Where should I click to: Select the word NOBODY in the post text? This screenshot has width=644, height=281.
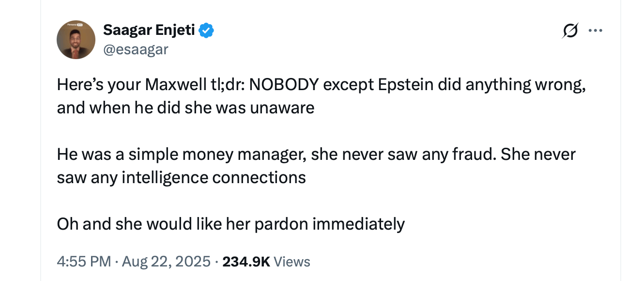click(285, 84)
